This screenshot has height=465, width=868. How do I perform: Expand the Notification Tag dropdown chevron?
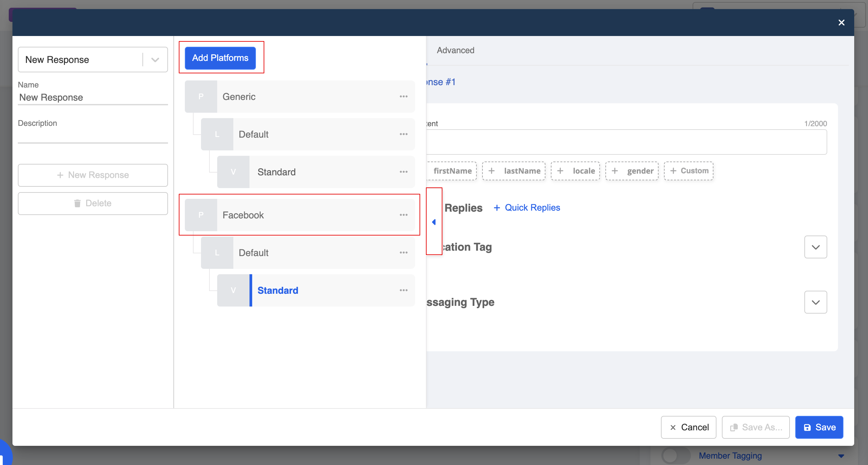tap(815, 247)
